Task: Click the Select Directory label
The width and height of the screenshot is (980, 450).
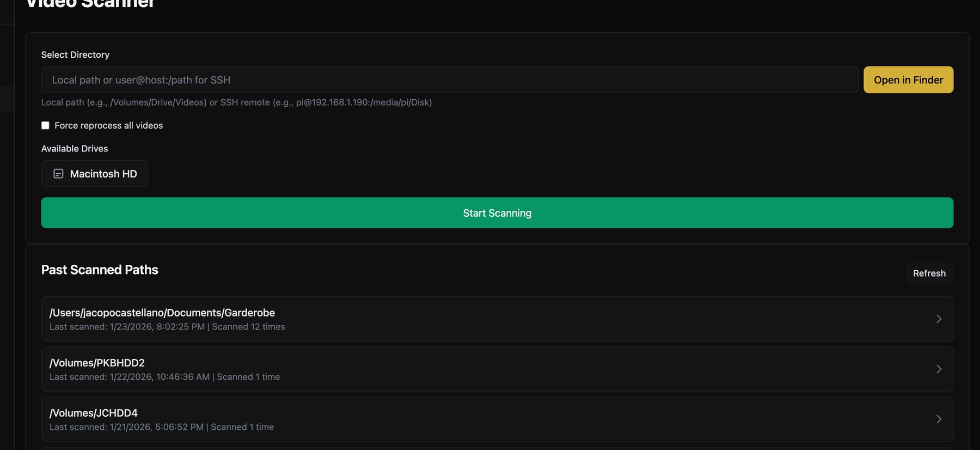Action: point(75,55)
